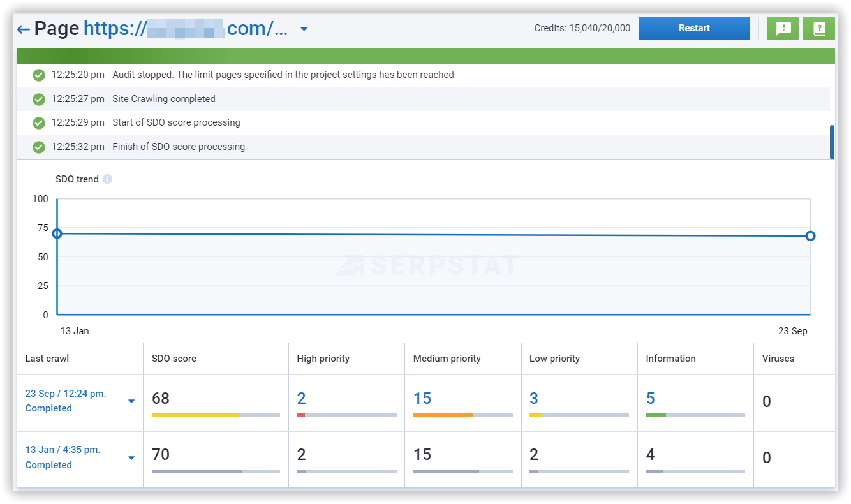
Task: Click the Information column header
Action: point(670,359)
